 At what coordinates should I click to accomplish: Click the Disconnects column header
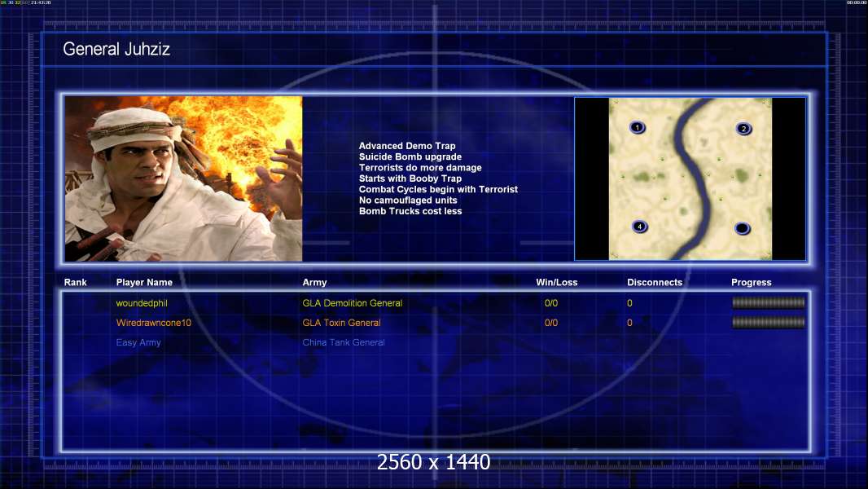[x=655, y=283]
